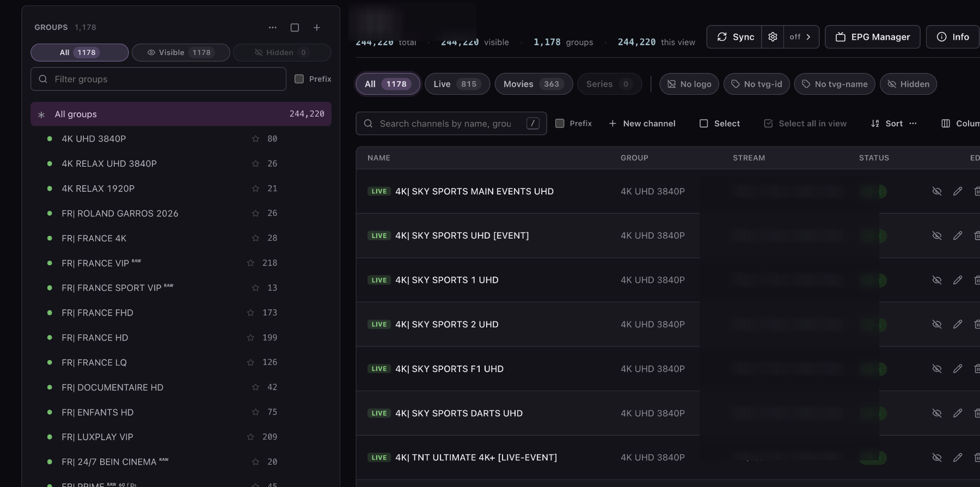Edit 4K| SKY SPORTS 1 UHD channel

[x=958, y=280]
